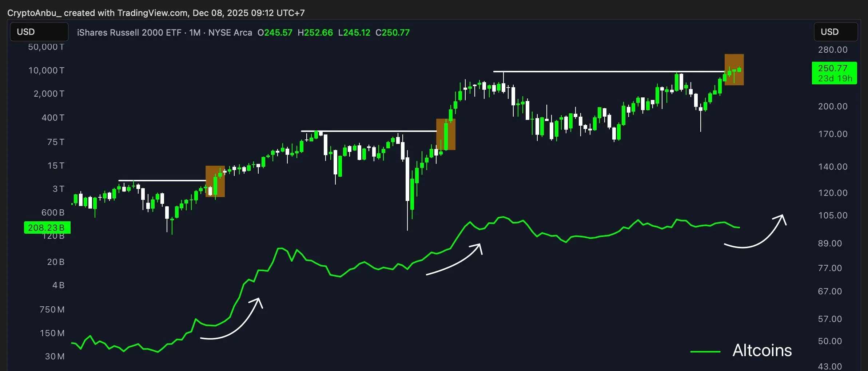
Task: Click the 750M left scale label
Action: [52, 310]
